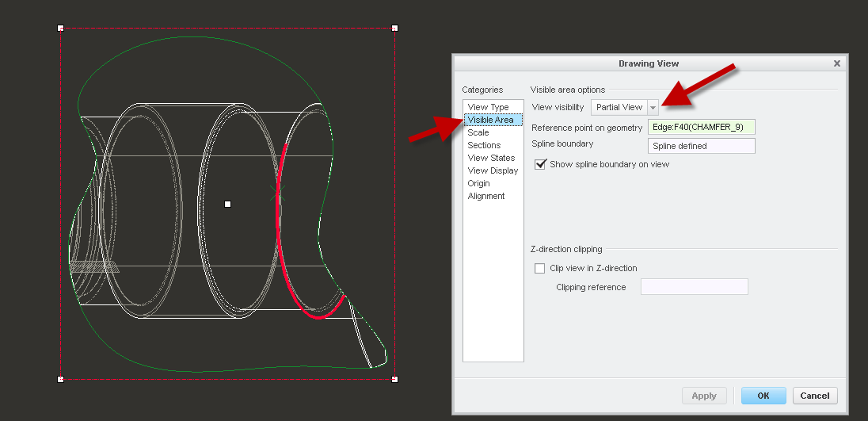Select View Type category
Screen dimensions: 868x421
tap(488, 107)
